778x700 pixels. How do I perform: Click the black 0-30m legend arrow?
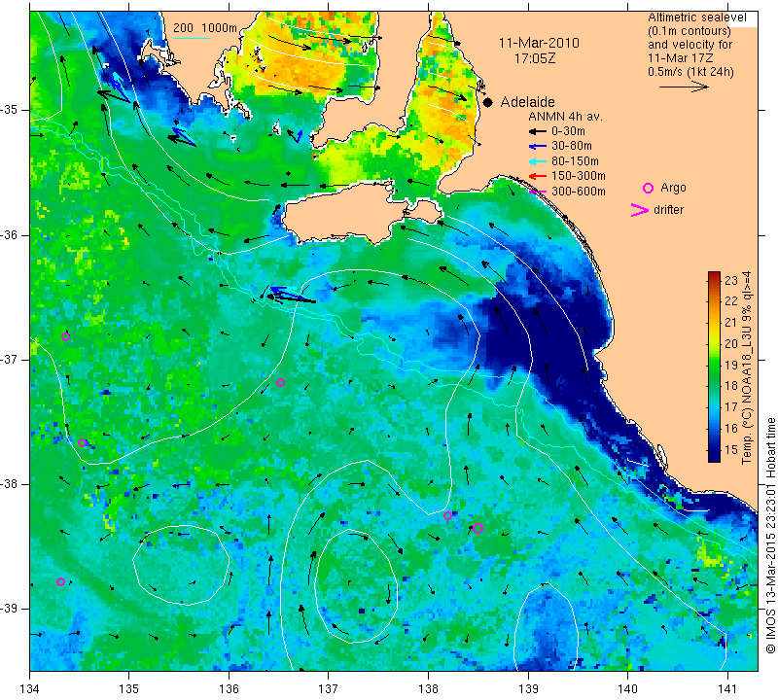(x=537, y=131)
